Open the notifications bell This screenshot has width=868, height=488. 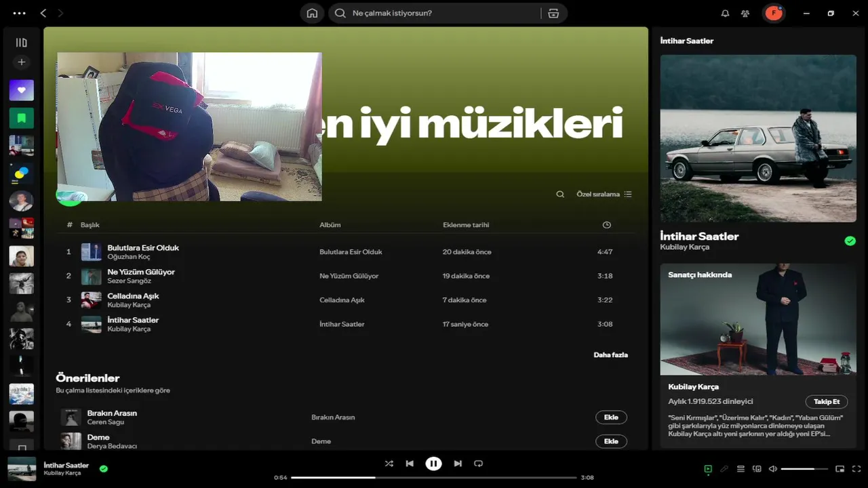tap(725, 13)
